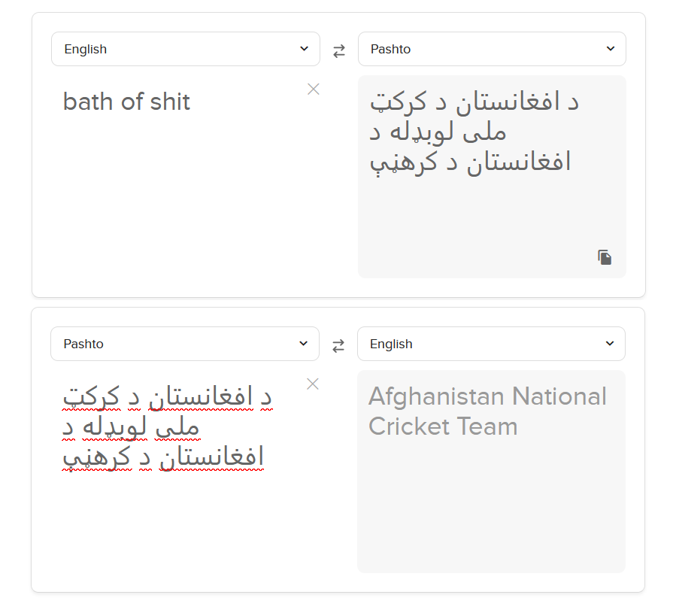Click the word 'bath' in the source text
This screenshot has height=616, width=673.
(x=89, y=102)
